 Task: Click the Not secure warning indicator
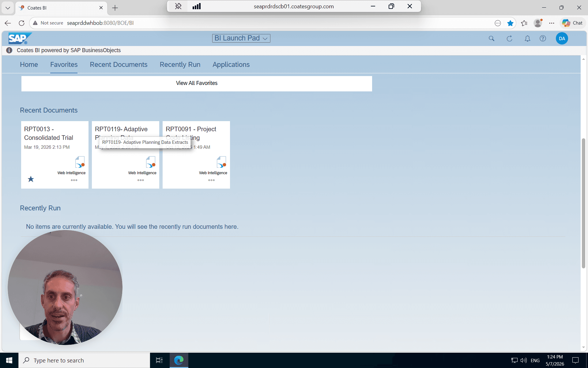(x=48, y=23)
